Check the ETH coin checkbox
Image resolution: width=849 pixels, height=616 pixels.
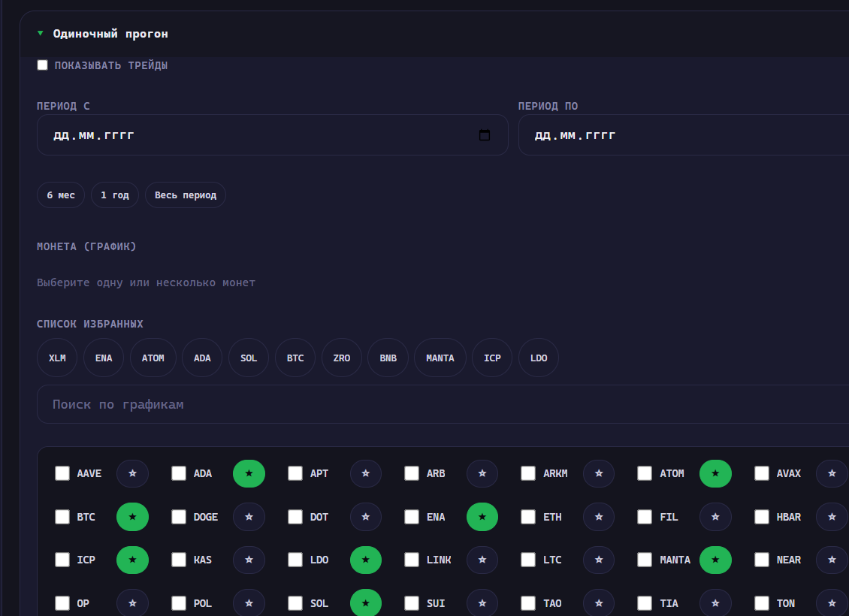528,516
